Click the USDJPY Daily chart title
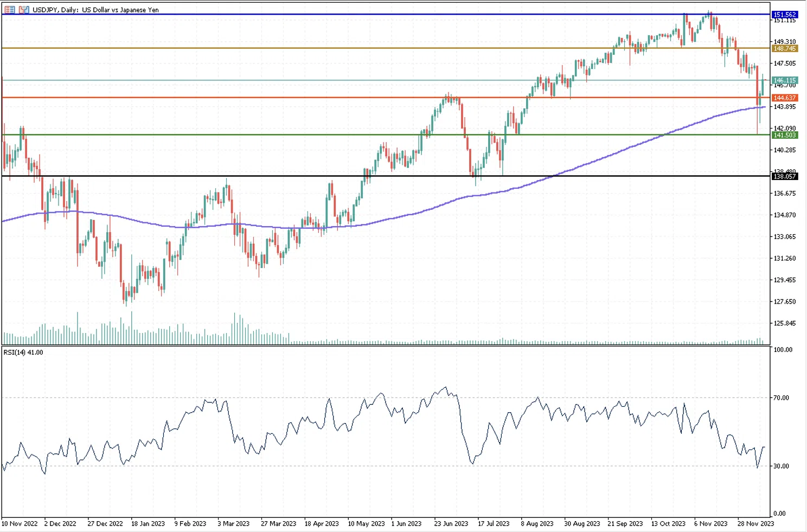 95,10
